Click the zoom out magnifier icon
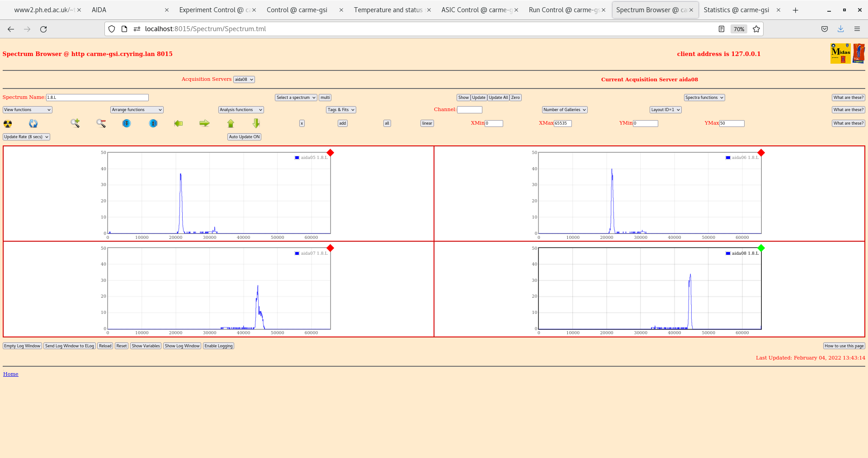Viewport: 868px width, 458px height. coord(101,123)
